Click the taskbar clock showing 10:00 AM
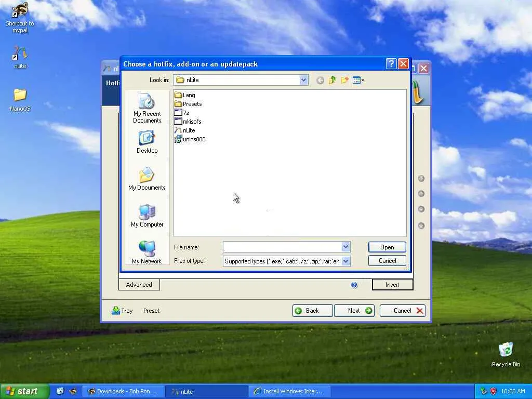Viewport: 532px width, 399px height. (x=513, y=391)
